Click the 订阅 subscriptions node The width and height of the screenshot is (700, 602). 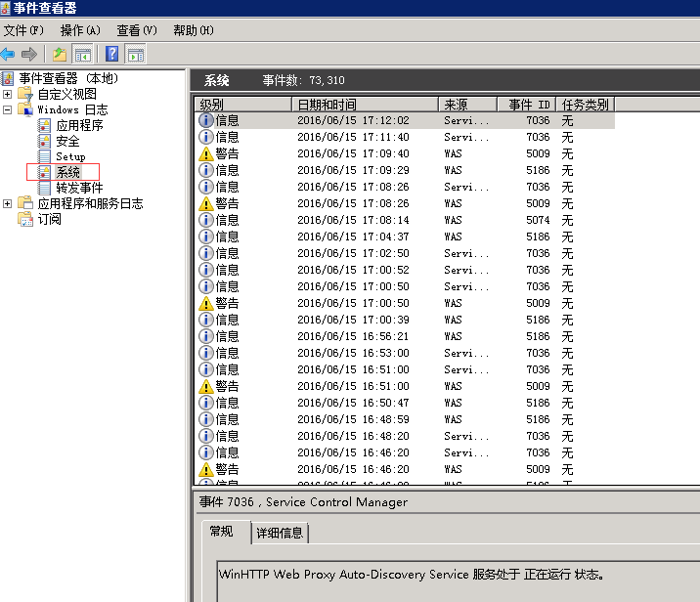(x=49, y=219)
